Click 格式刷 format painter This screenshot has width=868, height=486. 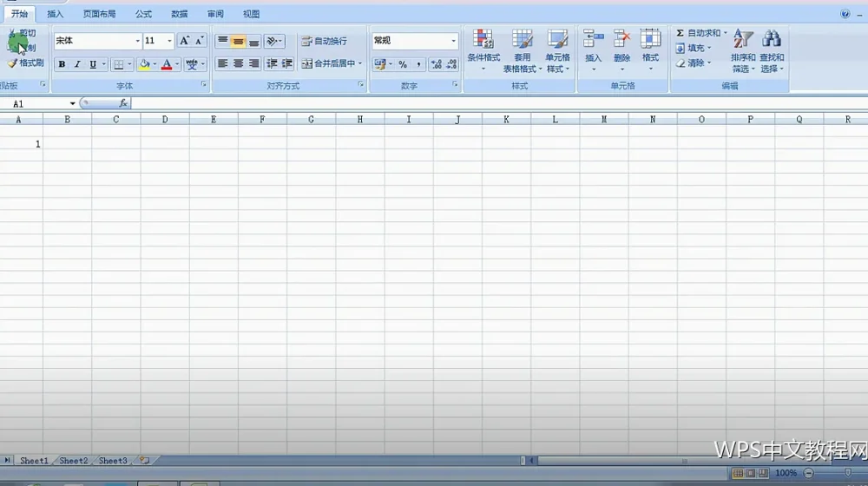pyautogui.click(x=25, y=63)
